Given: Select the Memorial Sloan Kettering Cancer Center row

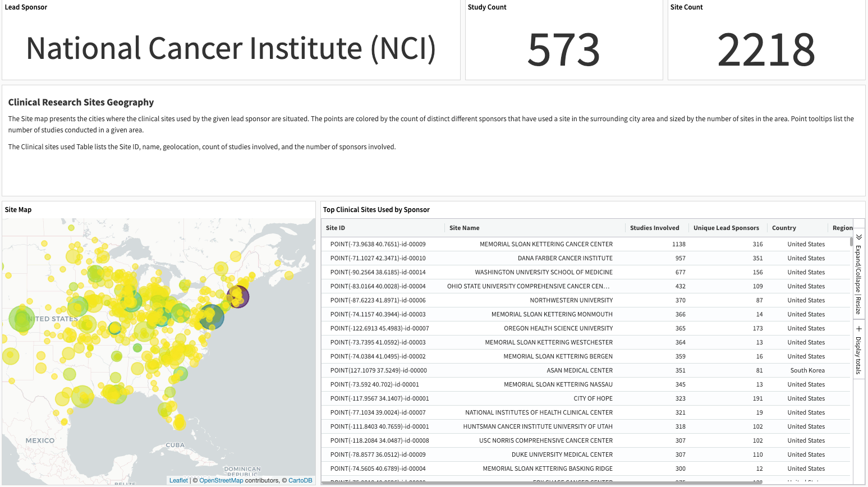Looking at the screenshot, I should click(546, 244).
